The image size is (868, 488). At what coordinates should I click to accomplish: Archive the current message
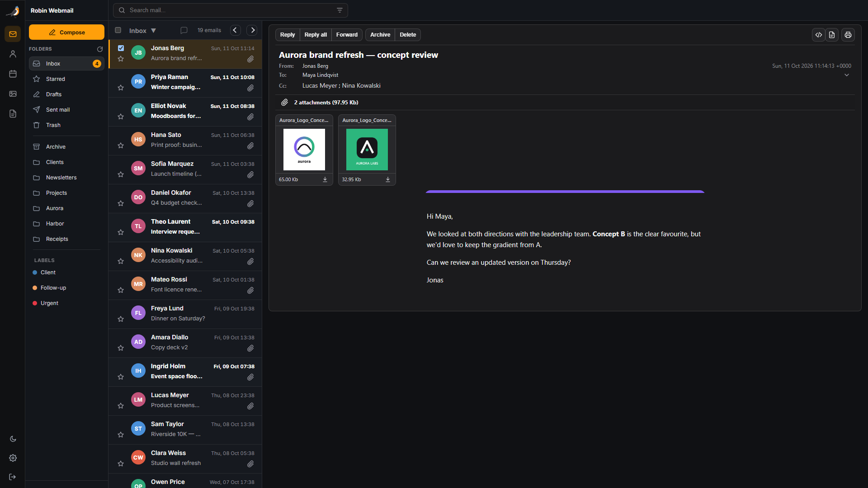380,35
